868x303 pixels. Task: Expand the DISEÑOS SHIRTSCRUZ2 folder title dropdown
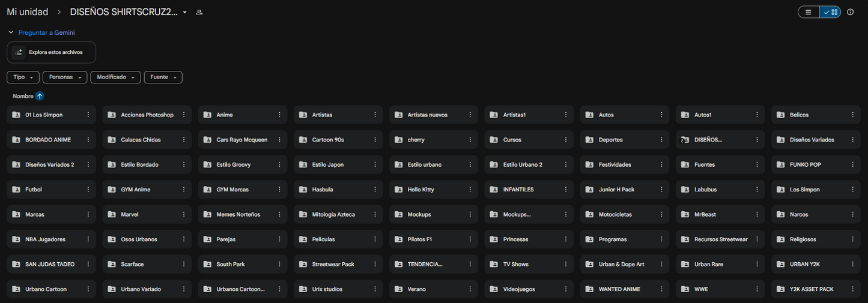pyautogui.click(x=184, y=13)
